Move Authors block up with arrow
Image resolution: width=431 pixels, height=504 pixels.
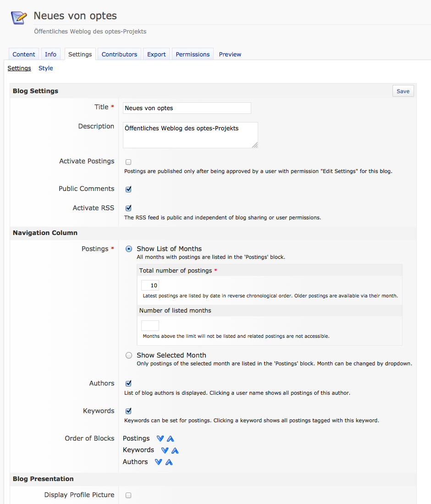[x=169, y=462]
